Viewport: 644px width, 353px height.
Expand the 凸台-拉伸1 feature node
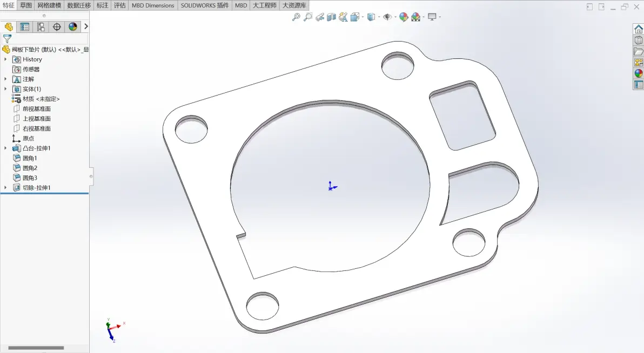coord(5,148)
